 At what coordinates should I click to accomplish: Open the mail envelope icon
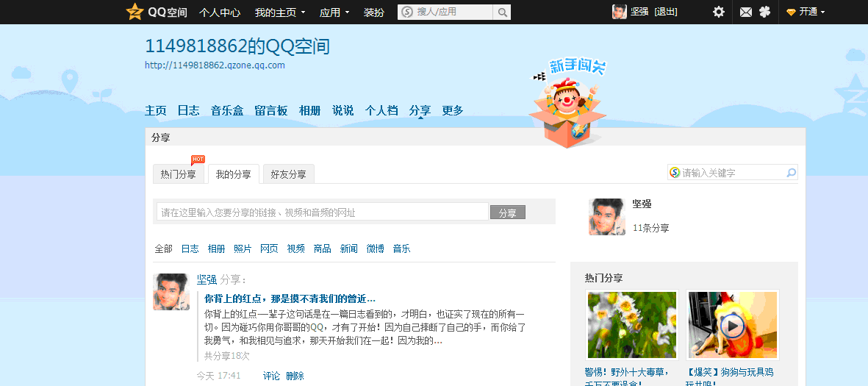(746, 12)
